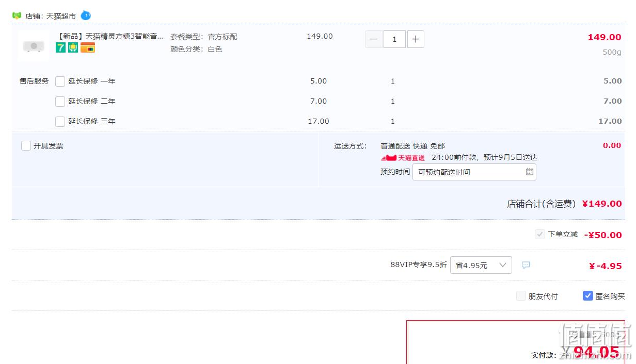Click the -¥50.00 discount amount
Viewport: 636px width, 364px height.
point(603,235)
